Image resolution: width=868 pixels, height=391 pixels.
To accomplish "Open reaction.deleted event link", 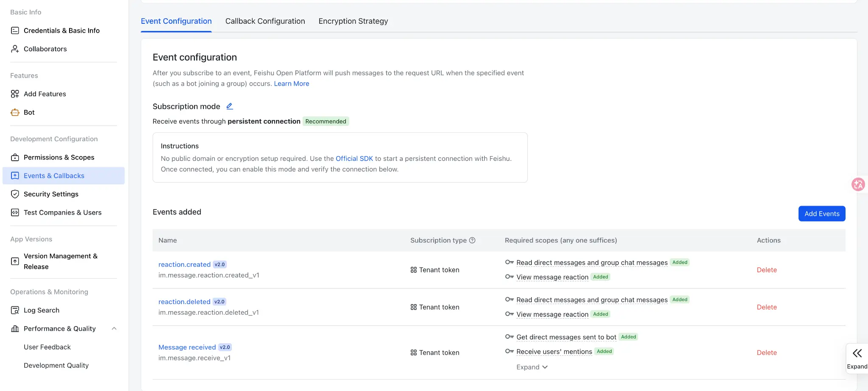I will coord(184,302).
